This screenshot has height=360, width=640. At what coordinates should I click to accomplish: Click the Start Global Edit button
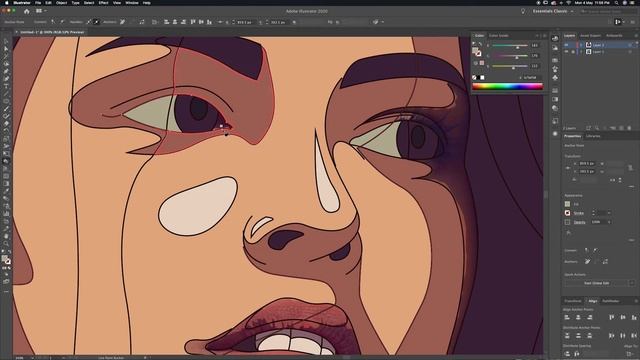(596, 283)
